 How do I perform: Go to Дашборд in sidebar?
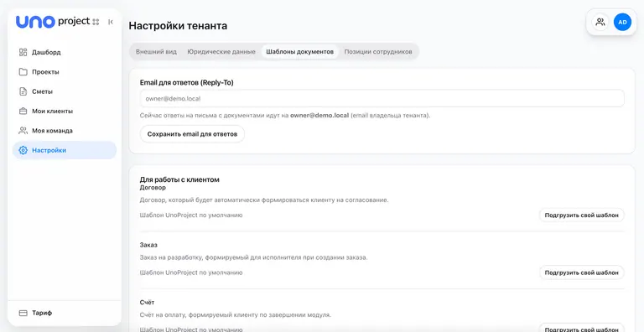65,52
